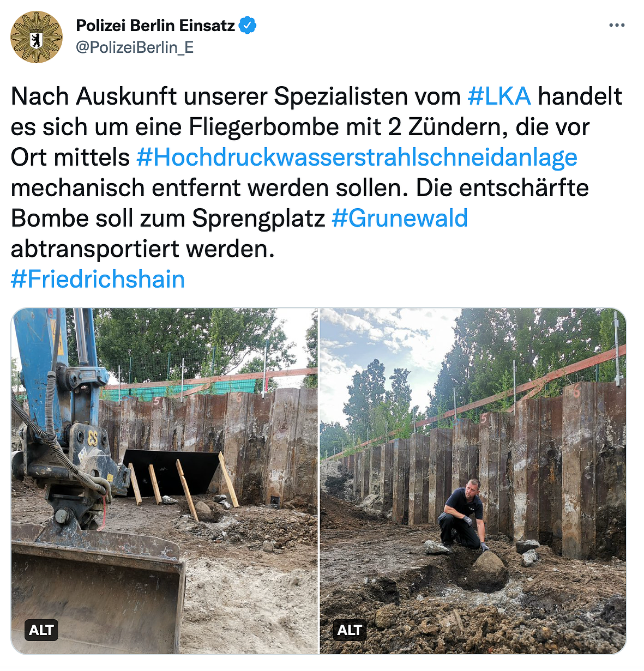Screen dimensions: 644x671
Task: Show ALT description of right photo
Action: click(350, 630)
